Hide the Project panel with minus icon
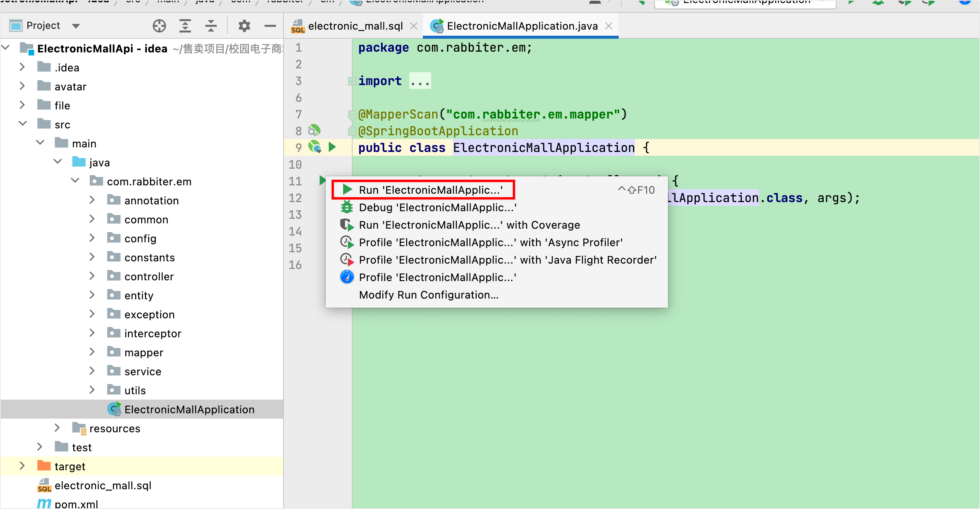The height and width of the screenshot is (509, 980). pyautogui.click(x=270, y=26)
